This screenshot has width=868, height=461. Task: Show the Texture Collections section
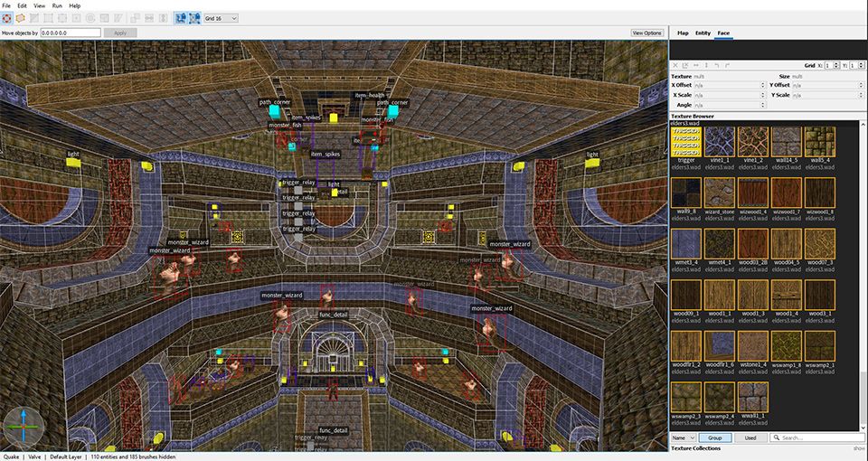(858, 448)
